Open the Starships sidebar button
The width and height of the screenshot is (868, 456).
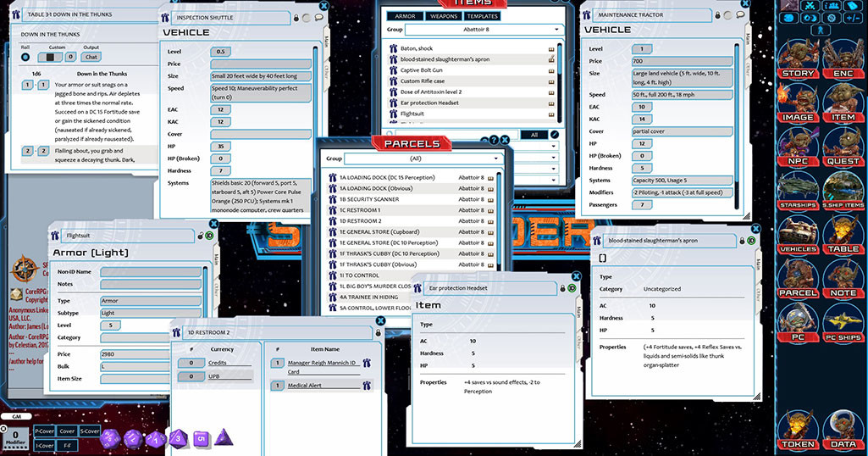[x=798, y=191]
